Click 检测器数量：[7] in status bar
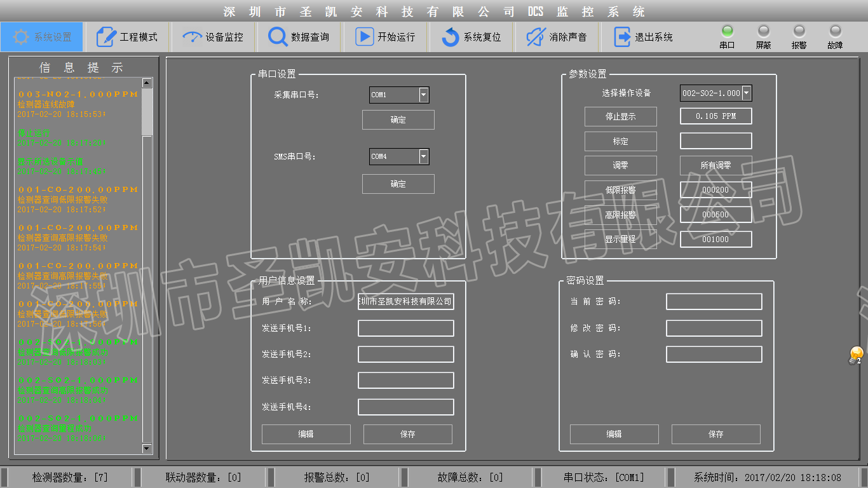868x488 pixels. [70, 477]
